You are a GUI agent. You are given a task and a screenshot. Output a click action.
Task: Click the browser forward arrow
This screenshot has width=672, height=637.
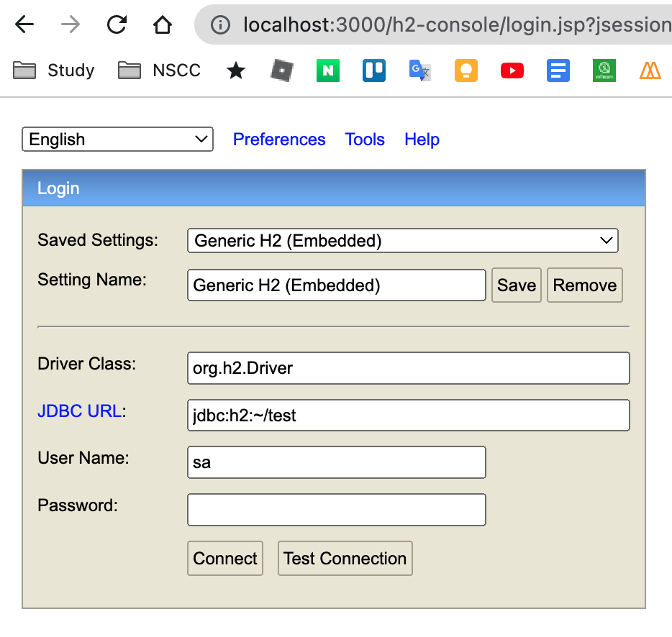click(71, 24)
